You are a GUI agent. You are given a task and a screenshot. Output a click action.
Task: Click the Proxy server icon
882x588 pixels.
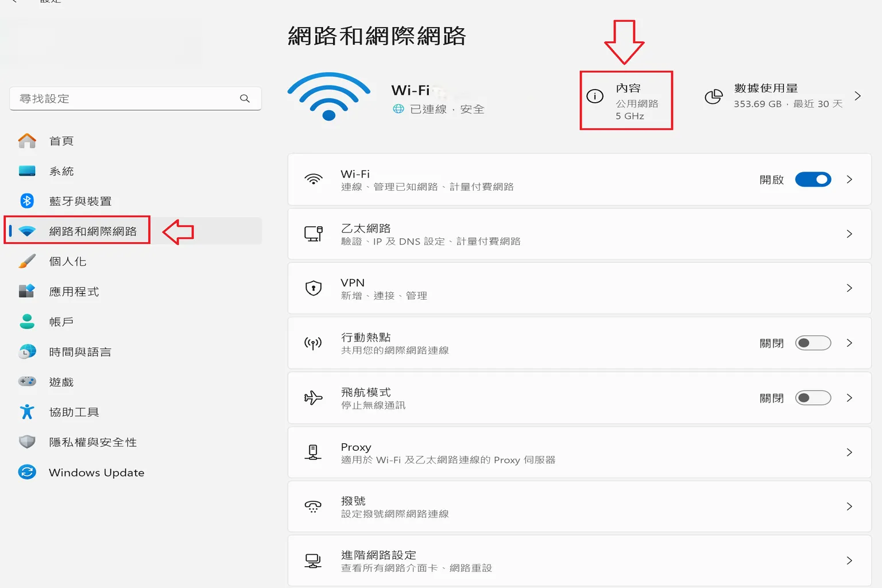(x=314, y=452)
